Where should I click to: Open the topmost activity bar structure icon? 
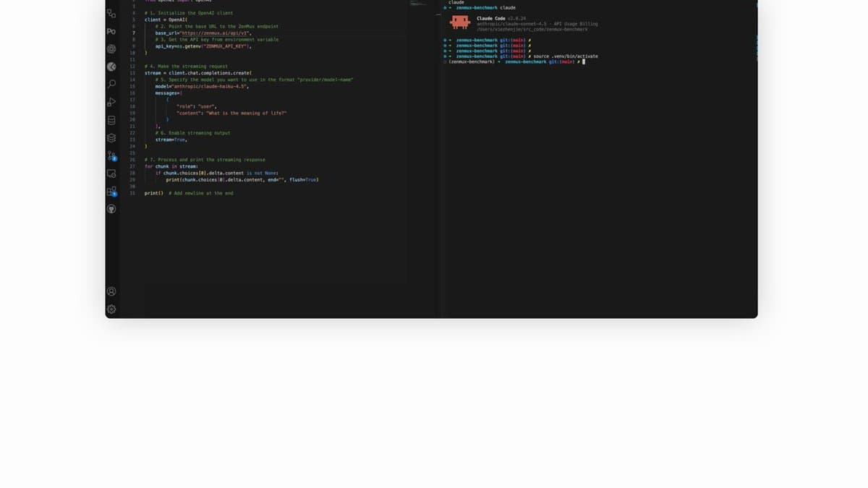coord(111,14)
